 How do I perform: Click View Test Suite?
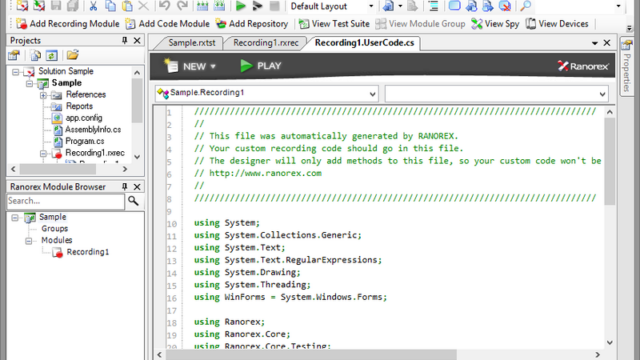pos(334,24)
